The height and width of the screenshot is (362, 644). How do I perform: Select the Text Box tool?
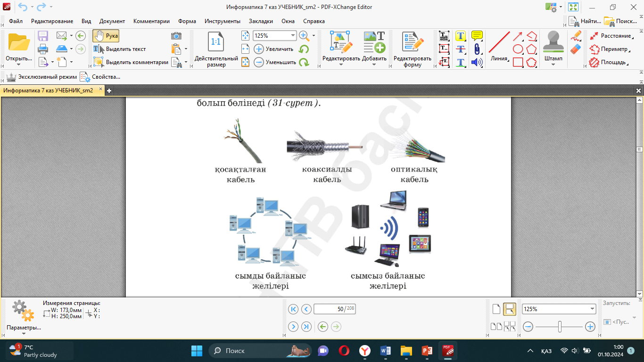tap(444, 49)
